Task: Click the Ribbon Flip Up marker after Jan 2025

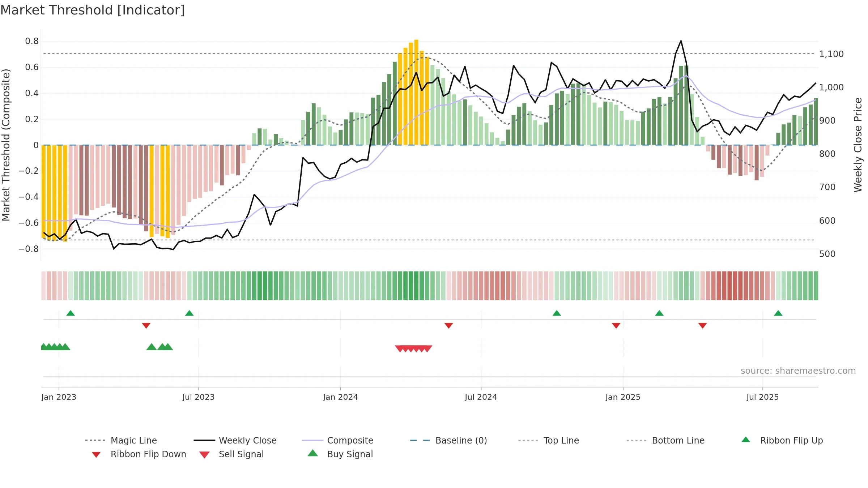Action: pyautogui.click(x=659, y=313)
